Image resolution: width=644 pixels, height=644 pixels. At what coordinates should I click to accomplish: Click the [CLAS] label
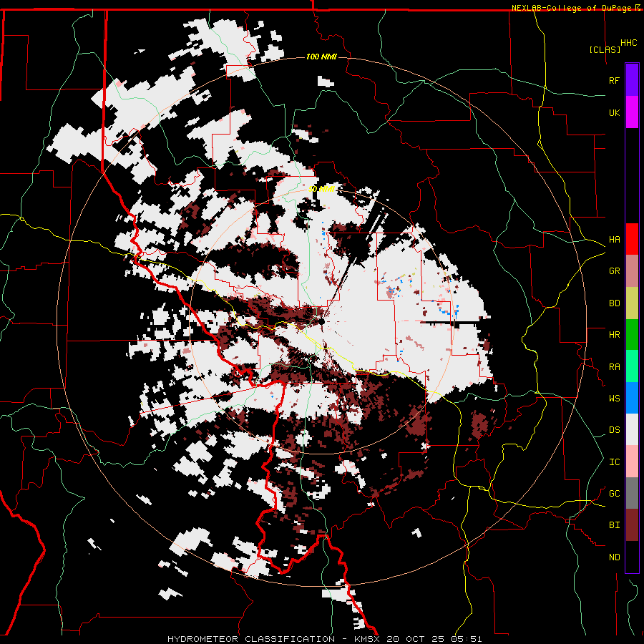tap(605, 49)
